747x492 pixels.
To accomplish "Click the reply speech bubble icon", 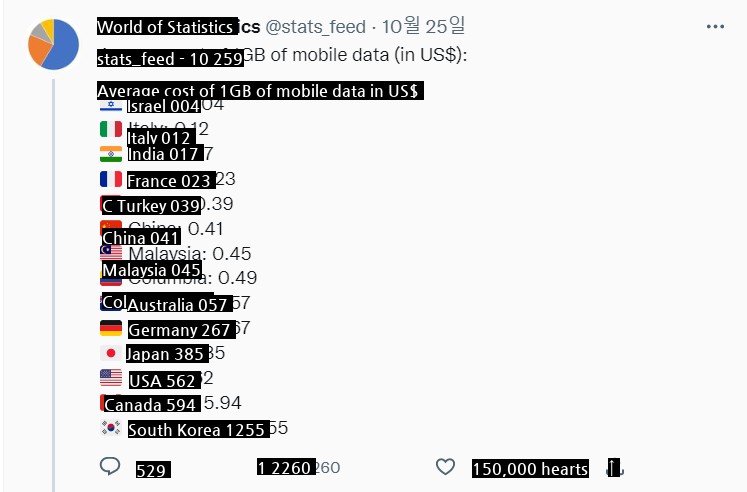I will click(110, 467).
